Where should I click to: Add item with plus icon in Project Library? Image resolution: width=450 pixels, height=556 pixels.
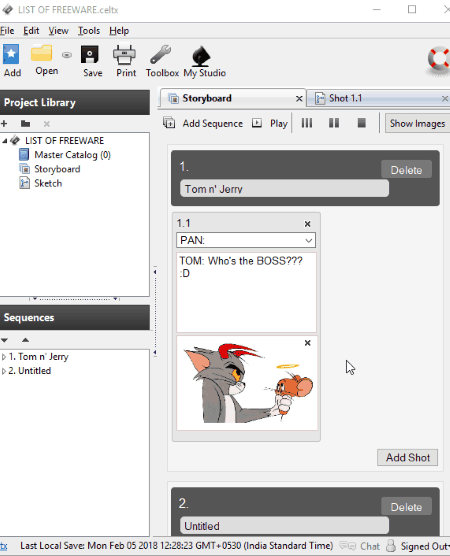point(4,124)
